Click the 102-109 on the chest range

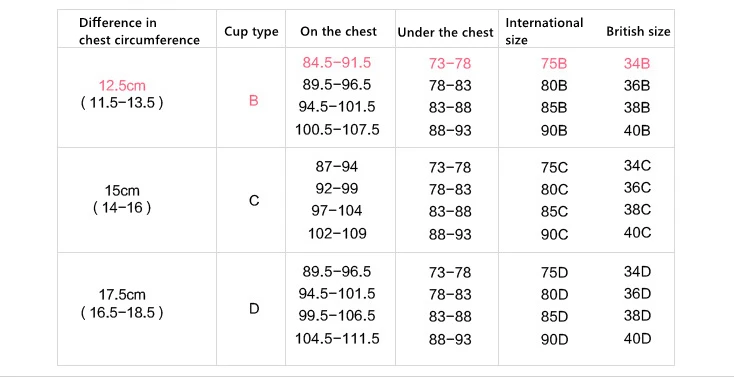pos(337,233)
